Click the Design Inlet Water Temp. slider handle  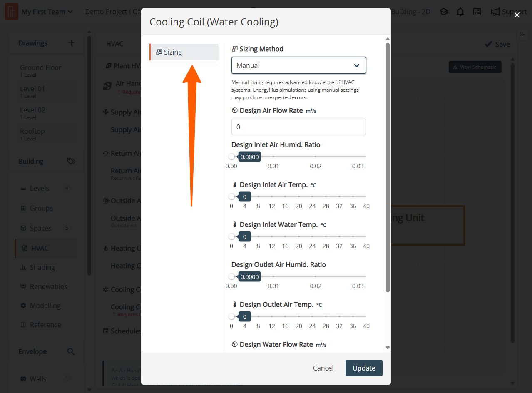232,236
